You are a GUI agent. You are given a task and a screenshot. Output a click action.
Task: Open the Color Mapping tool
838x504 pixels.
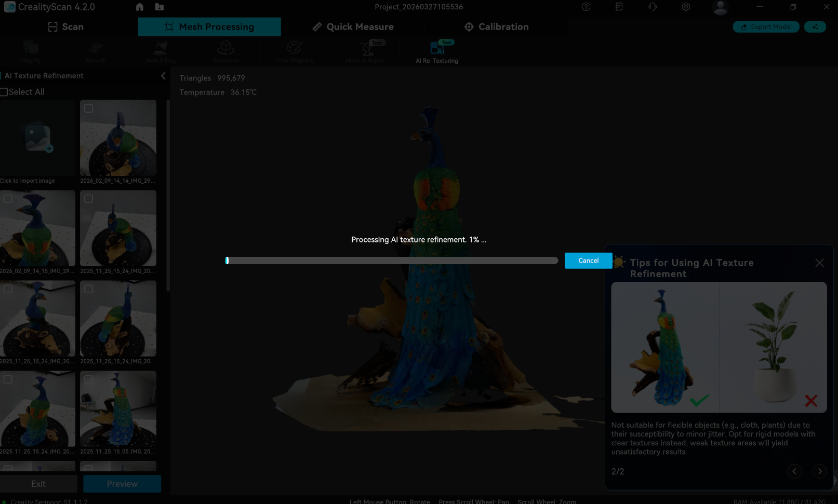[294, 50]
